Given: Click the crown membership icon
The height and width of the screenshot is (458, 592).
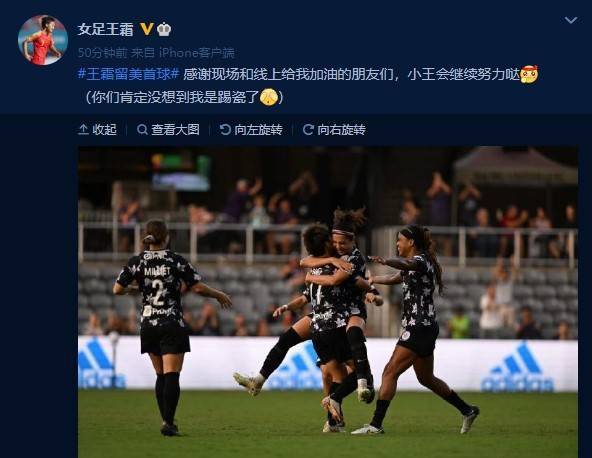Looking at the screenshot, I should (164, 29).
